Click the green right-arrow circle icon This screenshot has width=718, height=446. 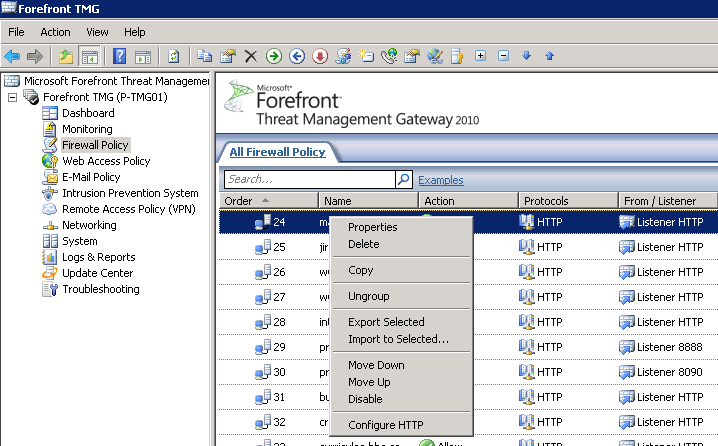[x=274, y=56]
